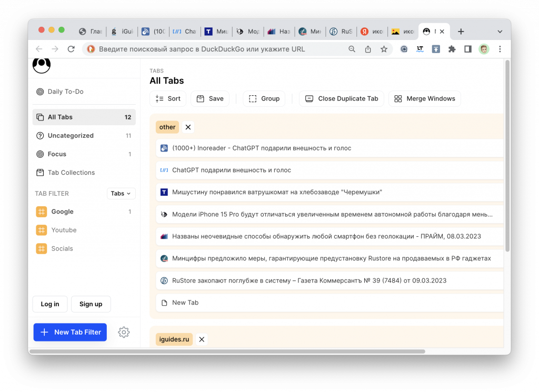The width and height of the screenshot is (539, 392).
Task: Go forward with the browser forward arrow
Action: click(x=55, y=49)
